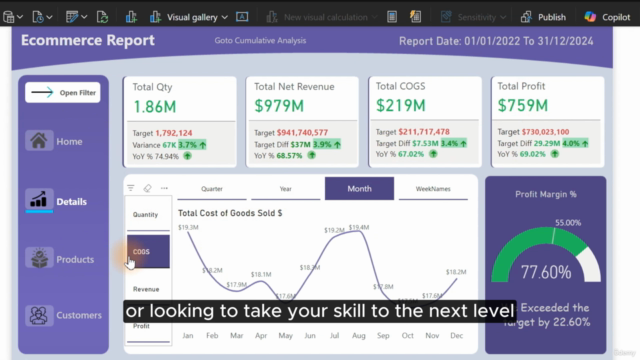Open the transform data icon
Image resolution: width=640 pixels, height=360 pixels.
(x=72, y=17)
